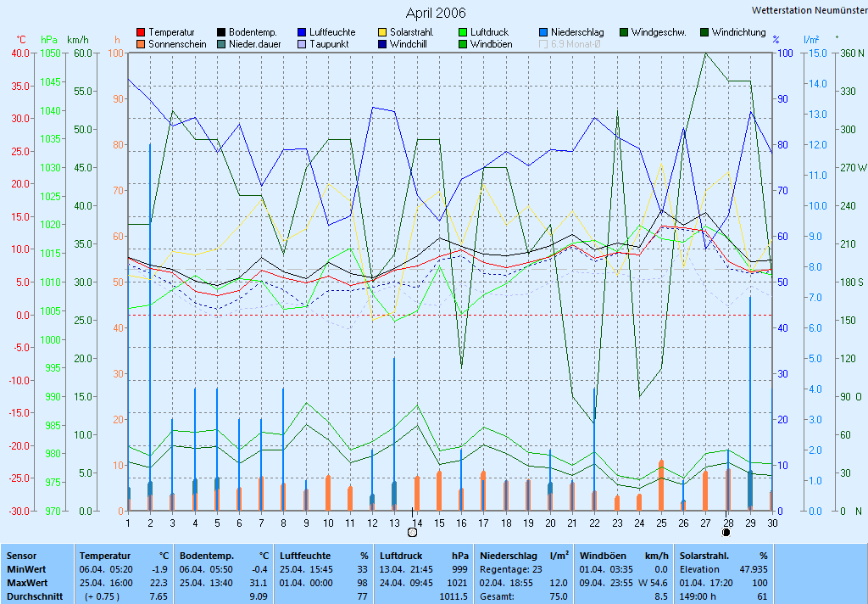
Task: Click the minimum temperature value -1.9
Action: [x=159, y=569]
